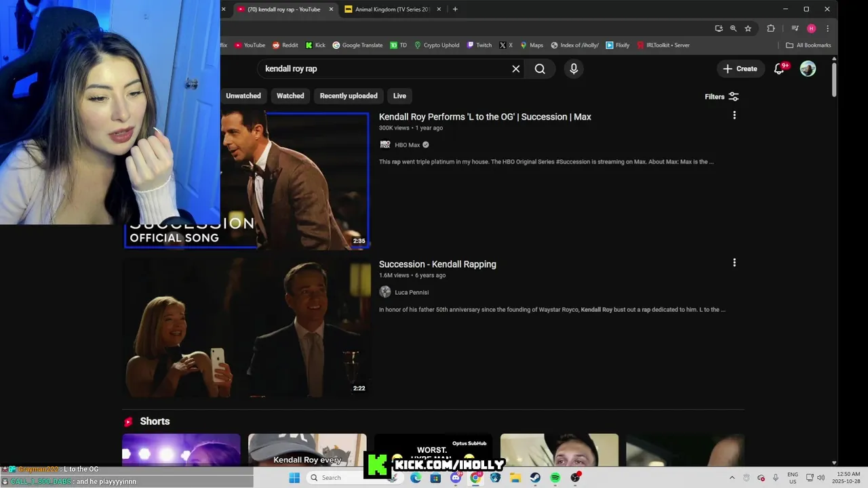Open the Filters panel
Image resolution: width=868 pixels, height=488 pixels.
click(722, 96)
